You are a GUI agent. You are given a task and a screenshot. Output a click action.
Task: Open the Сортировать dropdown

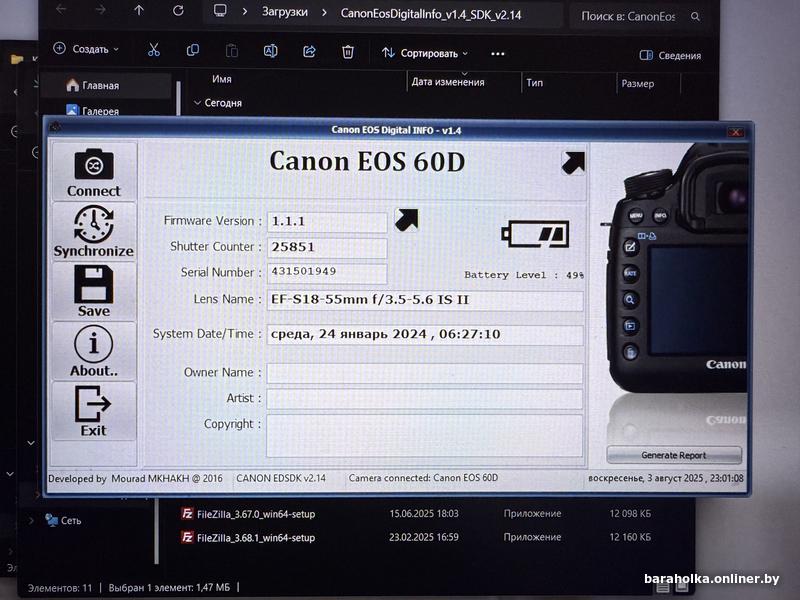[424, 53]
